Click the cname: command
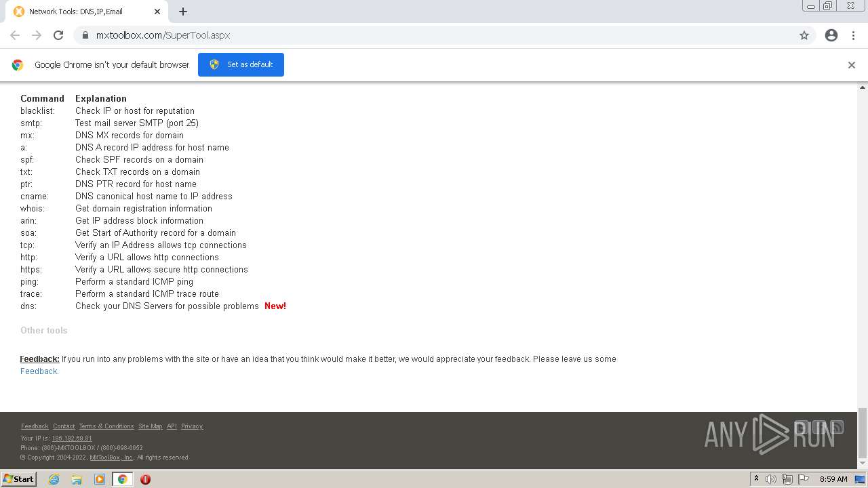 35,197
